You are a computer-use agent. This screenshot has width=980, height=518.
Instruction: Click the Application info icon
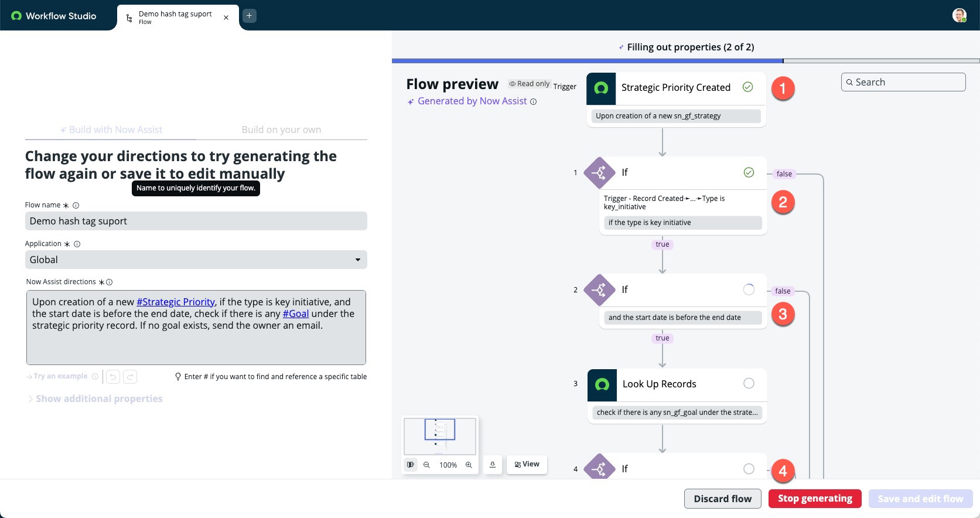click(77, 244)
